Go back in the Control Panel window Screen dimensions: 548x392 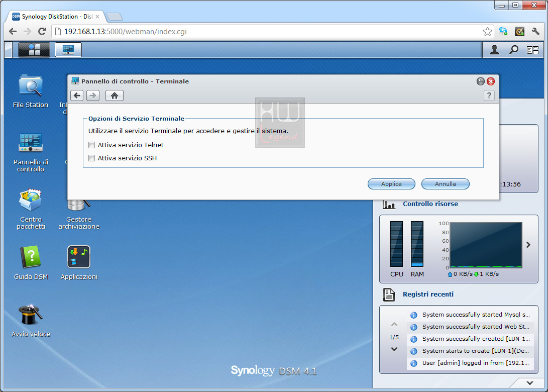click(77, 95)
